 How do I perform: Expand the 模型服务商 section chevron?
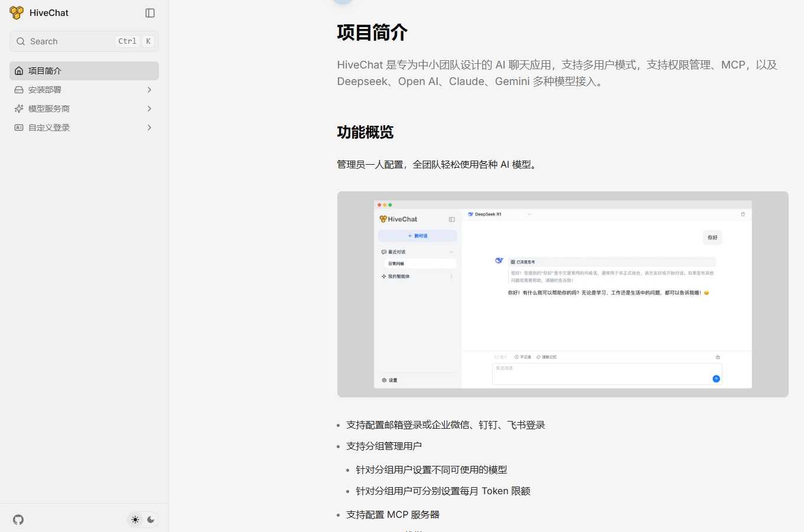click(x=149, y=109)
